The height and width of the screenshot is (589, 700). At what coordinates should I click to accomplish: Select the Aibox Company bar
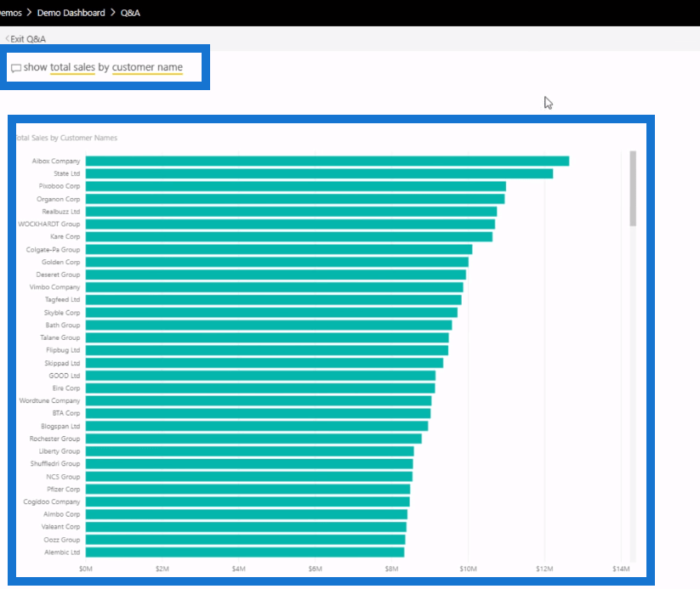pos(327,161)
